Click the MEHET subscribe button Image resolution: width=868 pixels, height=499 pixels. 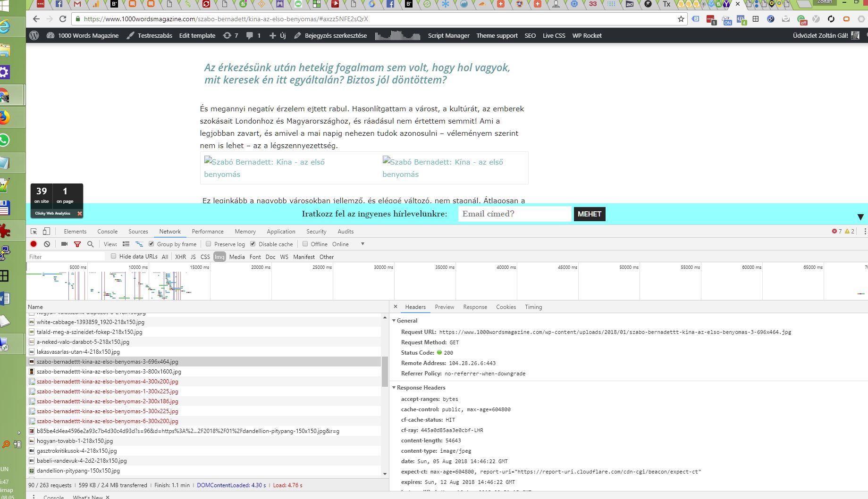point(590,214)
